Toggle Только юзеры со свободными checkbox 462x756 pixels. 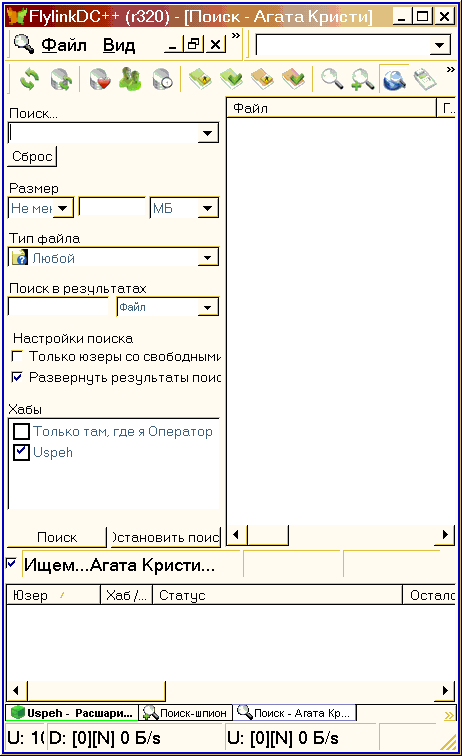17,356
